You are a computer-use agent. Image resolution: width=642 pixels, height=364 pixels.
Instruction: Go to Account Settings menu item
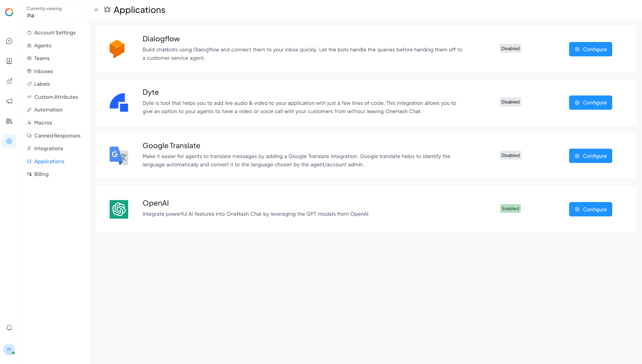(55, 33)
